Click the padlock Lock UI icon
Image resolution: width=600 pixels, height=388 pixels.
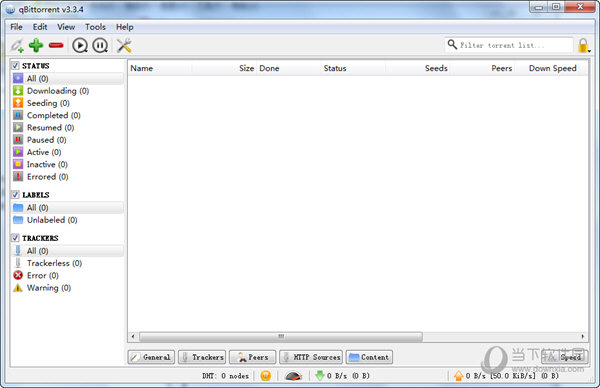[583, 46]
